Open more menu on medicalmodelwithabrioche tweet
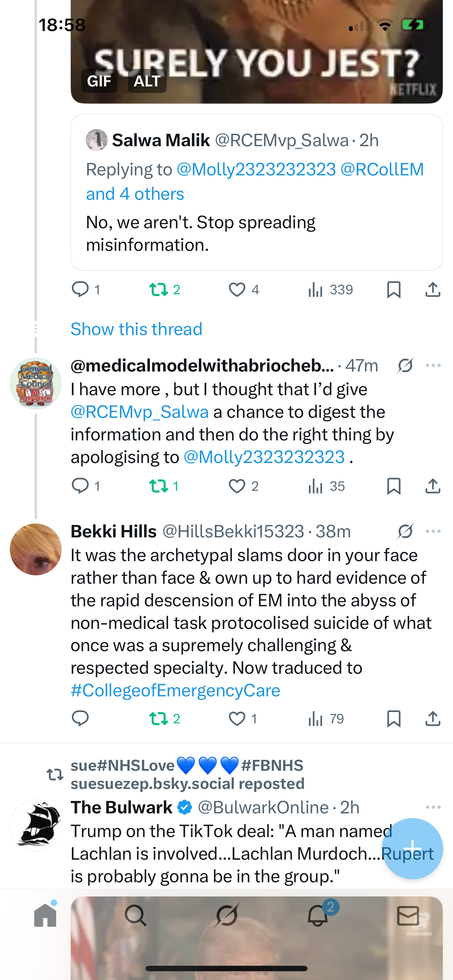 click(433, 366)
